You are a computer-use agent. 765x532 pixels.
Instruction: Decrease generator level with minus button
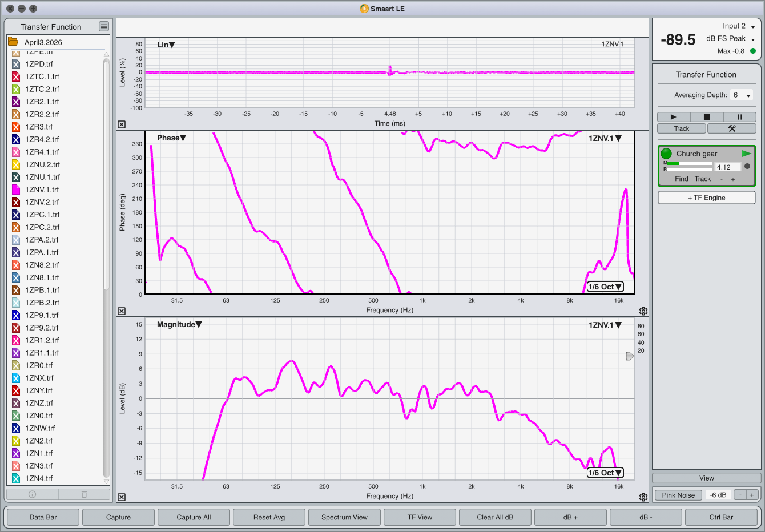(740, 495)
